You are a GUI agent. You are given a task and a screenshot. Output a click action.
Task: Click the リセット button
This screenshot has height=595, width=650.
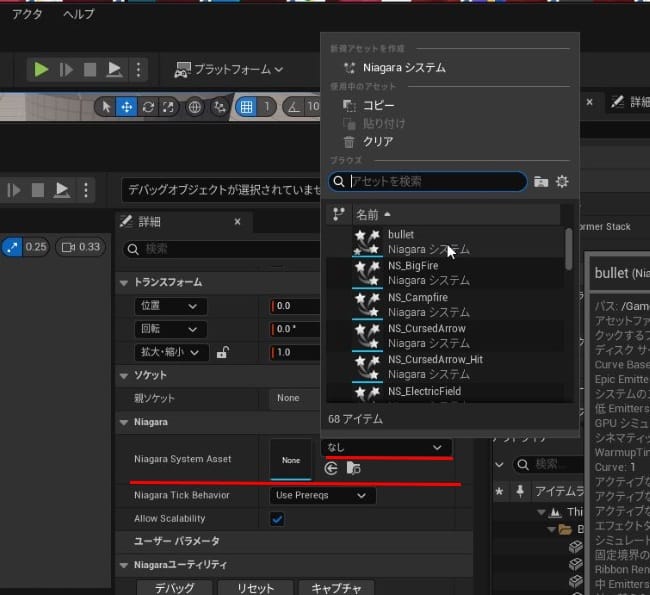coord(255,588)
